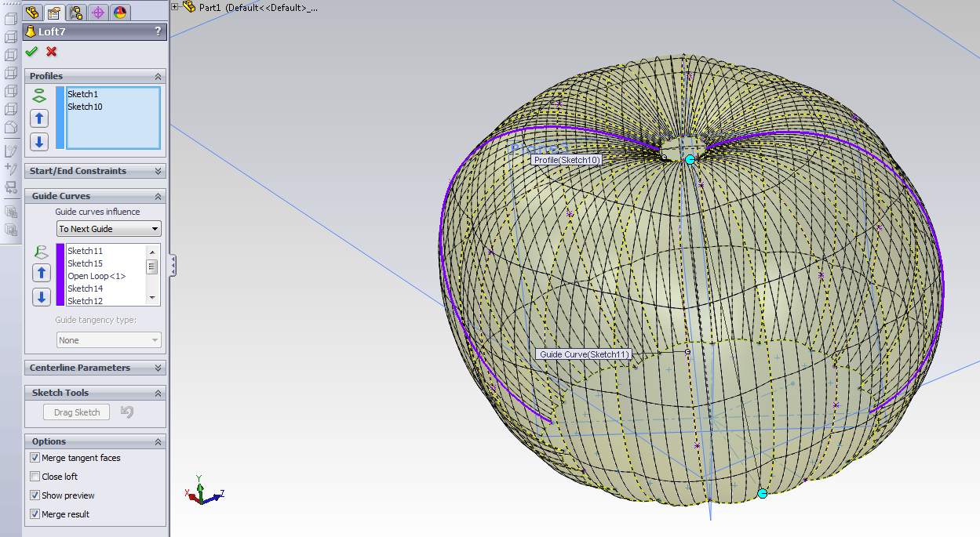The height and width of the screenshot is (537, 980).
Task: Select Sketch10 in the Profiles list
Action: 85,107
